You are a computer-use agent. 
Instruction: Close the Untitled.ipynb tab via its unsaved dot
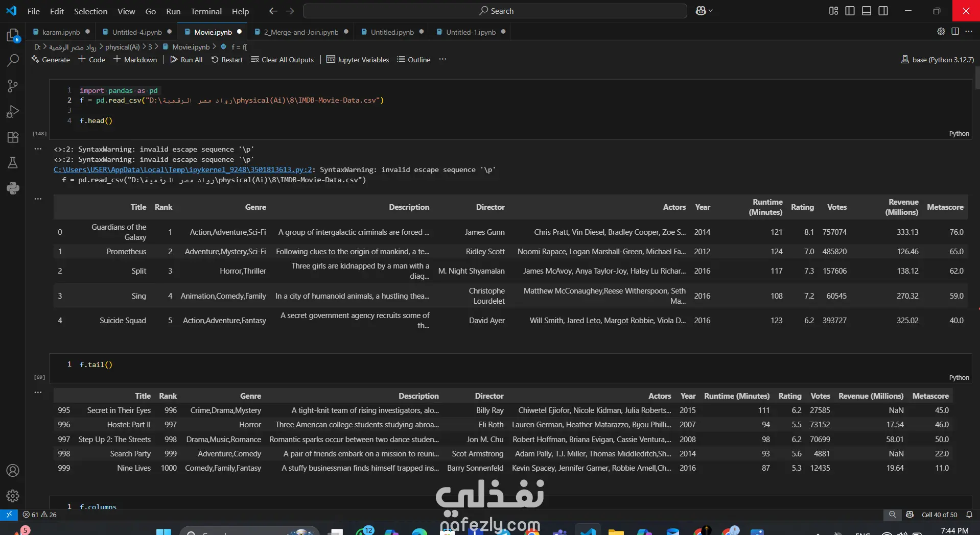pyautogui.click(x=422, y=32)
